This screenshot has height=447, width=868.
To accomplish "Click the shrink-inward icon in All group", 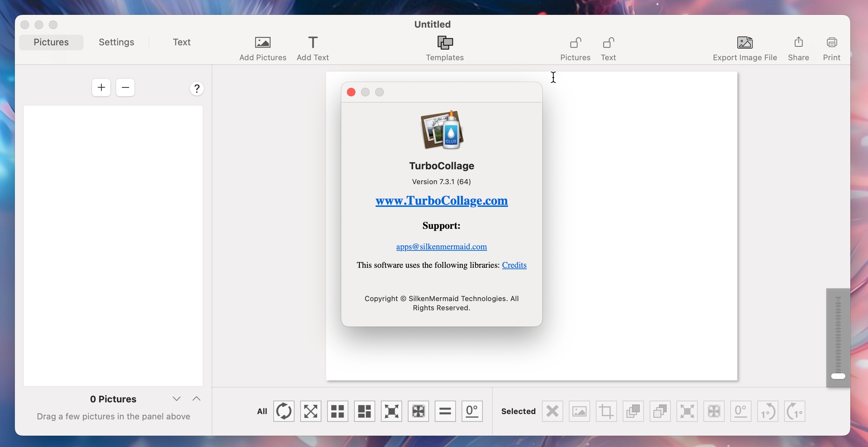I will coord(418,411).
